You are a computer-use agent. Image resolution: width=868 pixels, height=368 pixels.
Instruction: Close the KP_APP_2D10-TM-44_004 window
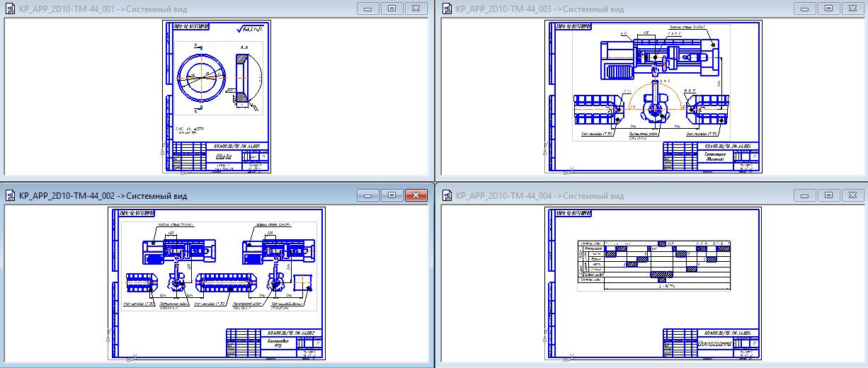[x=853, y=195]
